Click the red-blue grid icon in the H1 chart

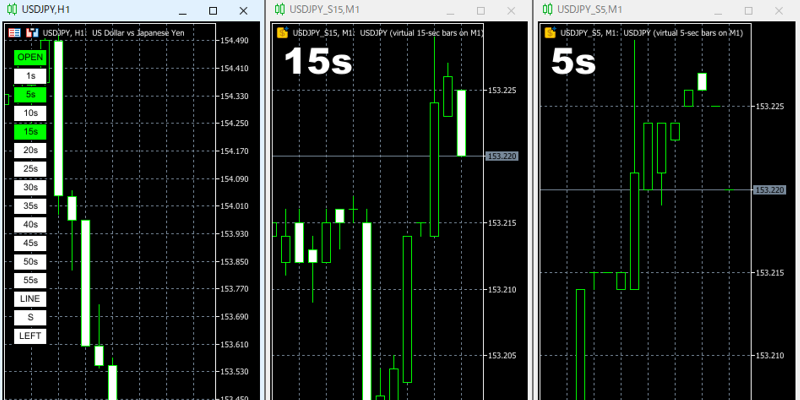15,32
